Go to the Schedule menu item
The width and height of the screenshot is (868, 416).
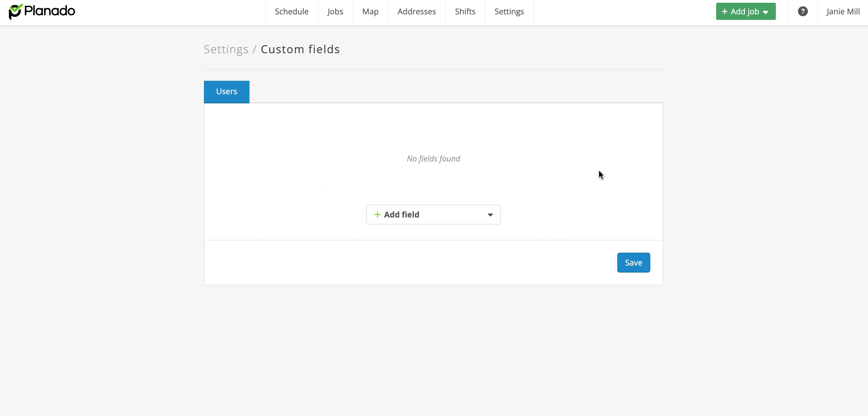(291, 12)
